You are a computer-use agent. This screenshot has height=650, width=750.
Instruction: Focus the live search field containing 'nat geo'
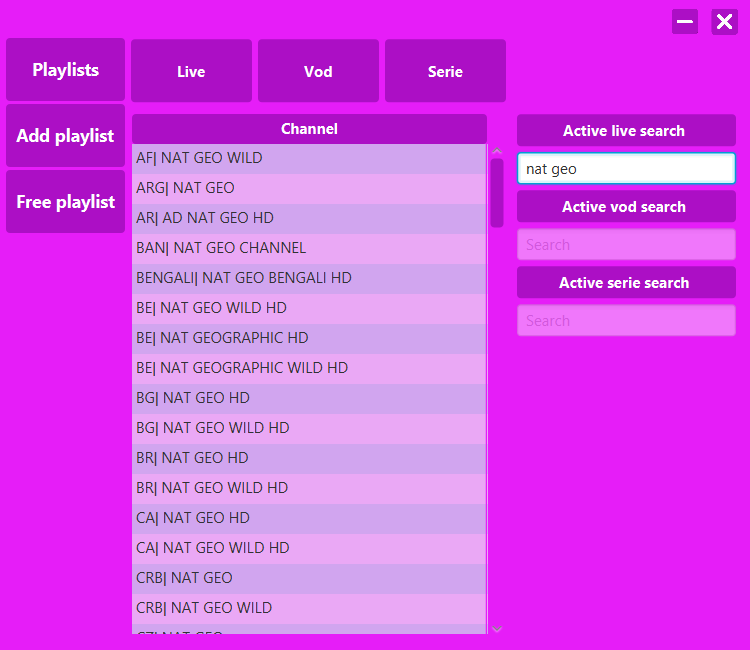coord(626,168)
